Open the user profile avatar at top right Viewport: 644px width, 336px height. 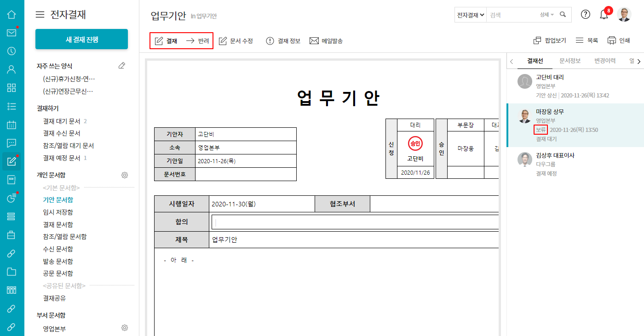coord(624,15)
